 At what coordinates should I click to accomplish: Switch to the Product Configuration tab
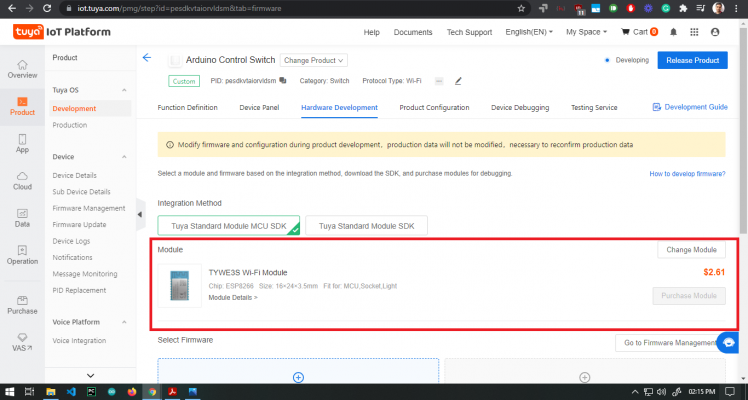click(434, 107)
